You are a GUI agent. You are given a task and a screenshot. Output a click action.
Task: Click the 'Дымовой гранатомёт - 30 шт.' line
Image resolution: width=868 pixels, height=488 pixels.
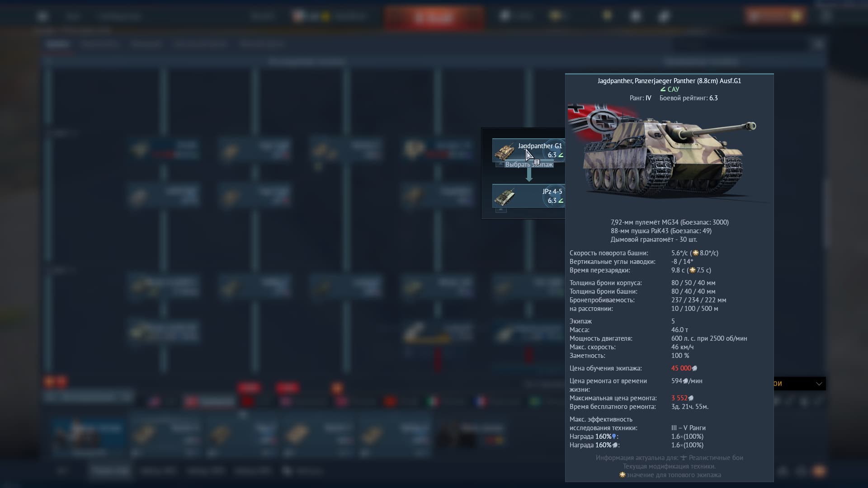pyautogui.click(x=654, y=239)
